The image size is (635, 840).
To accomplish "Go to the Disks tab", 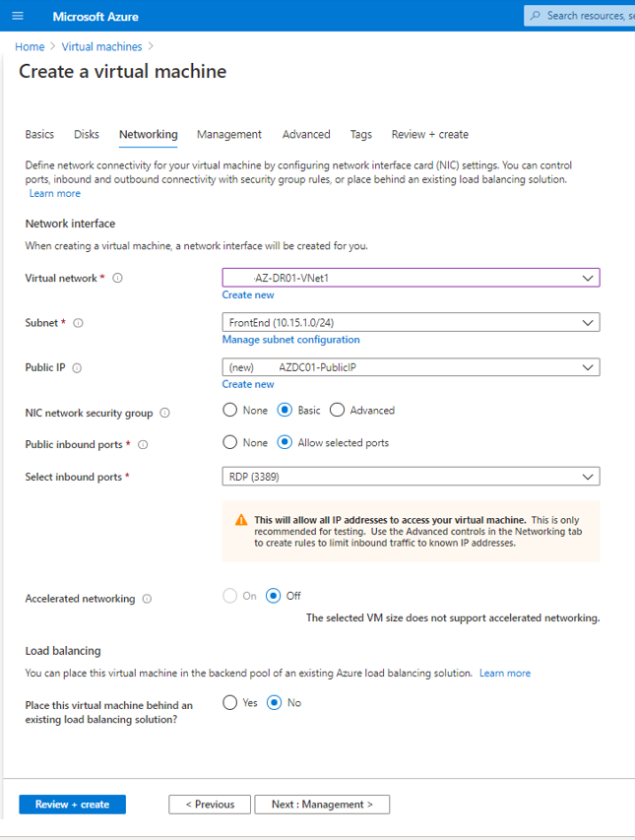I will pos(87,135).
